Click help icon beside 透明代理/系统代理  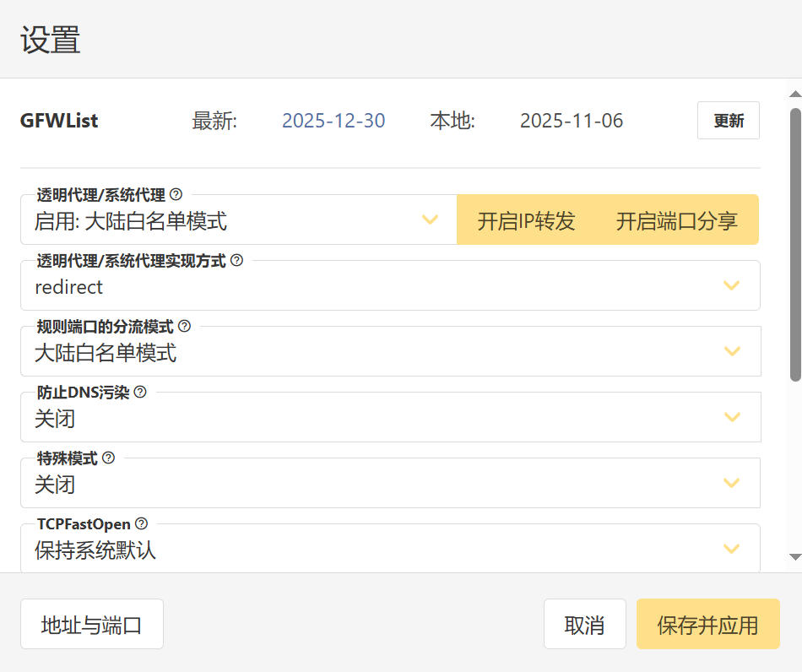click(176, 194)
